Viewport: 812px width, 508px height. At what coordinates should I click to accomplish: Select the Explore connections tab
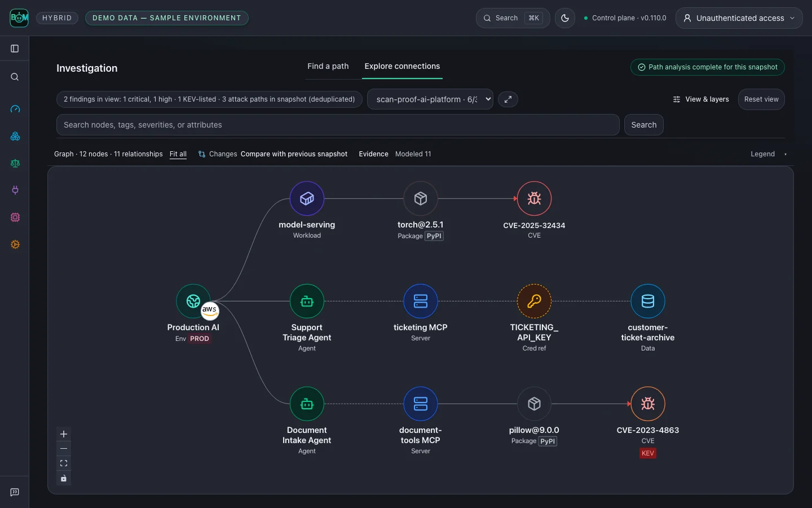point(402,66)
